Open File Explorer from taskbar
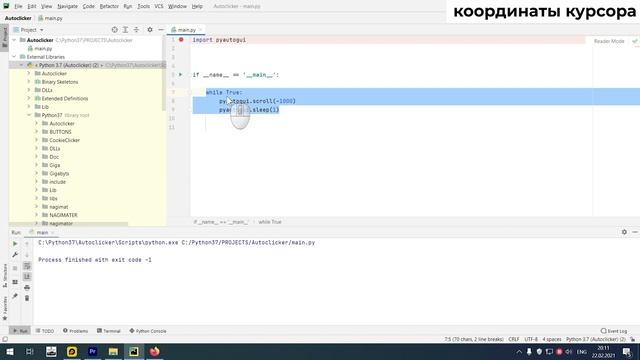 point(113,351)
